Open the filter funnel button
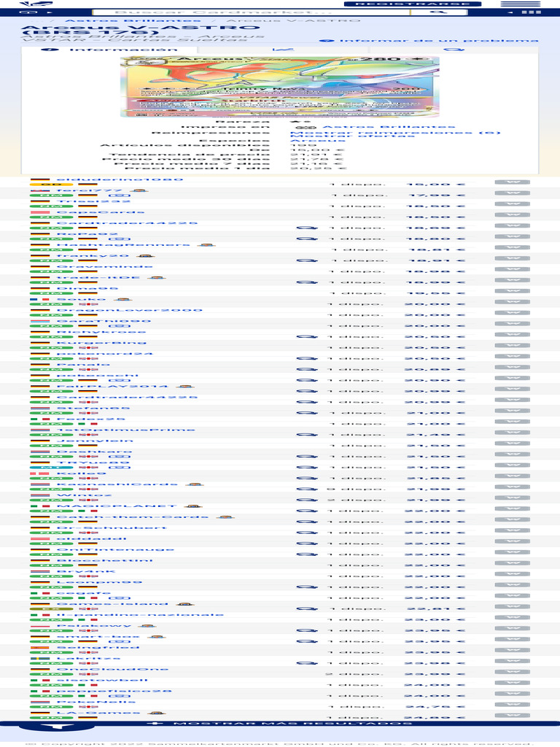560x747 pixels. point(56,727)
